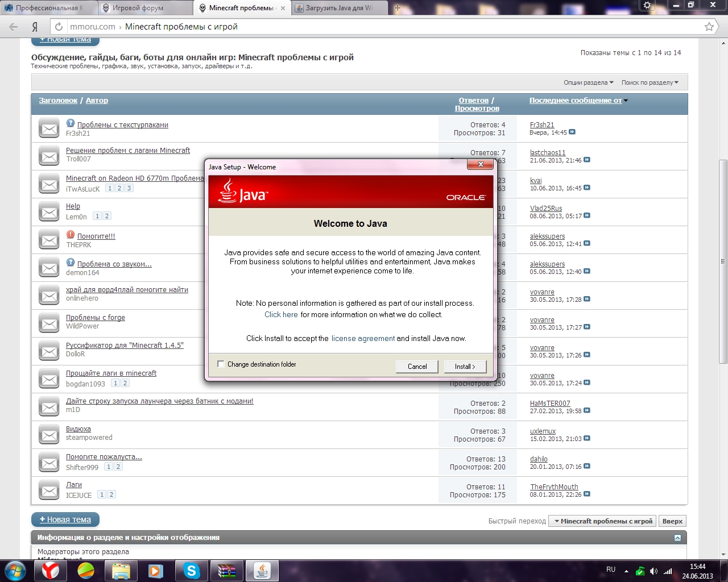Open thread 'Лаги' by ICEJUCE
Image resolution: width=728 pixels, height=582 pixels.
coord(74,484)
